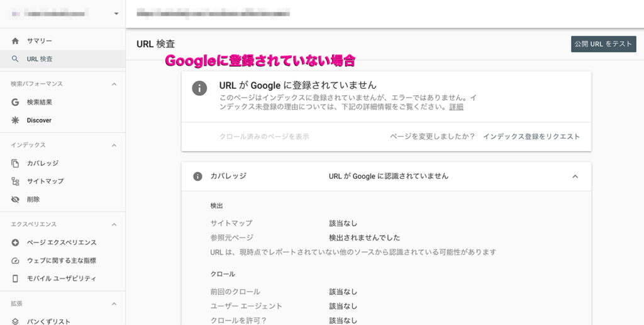Open モバイル ユーザビリティ report
Image resolution: width=644 pixels, height=325 pixels.
click(x=63, y=278)
